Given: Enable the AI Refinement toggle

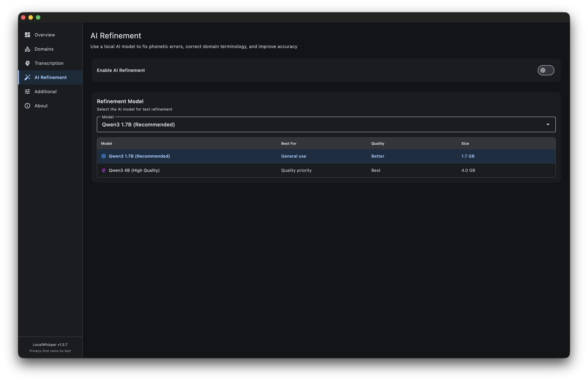Looking at the screenshot, I should click(546, 70).
